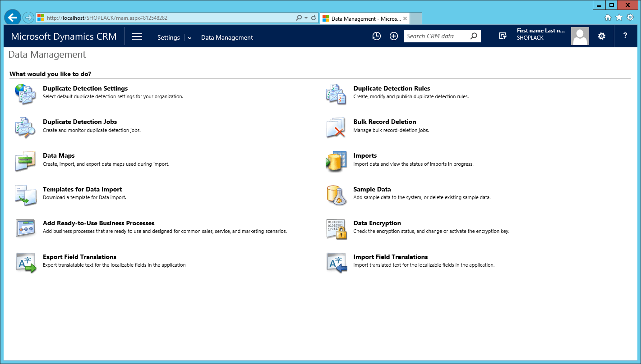Click Settings in the navigation bar
The height and width of the screenshot is (364, 641).
(x=169, y=37)
